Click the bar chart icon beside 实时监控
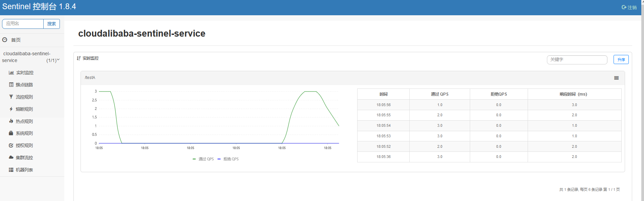Image resolution: width=644 pixels, height=201 pixels. coord(11,73)
